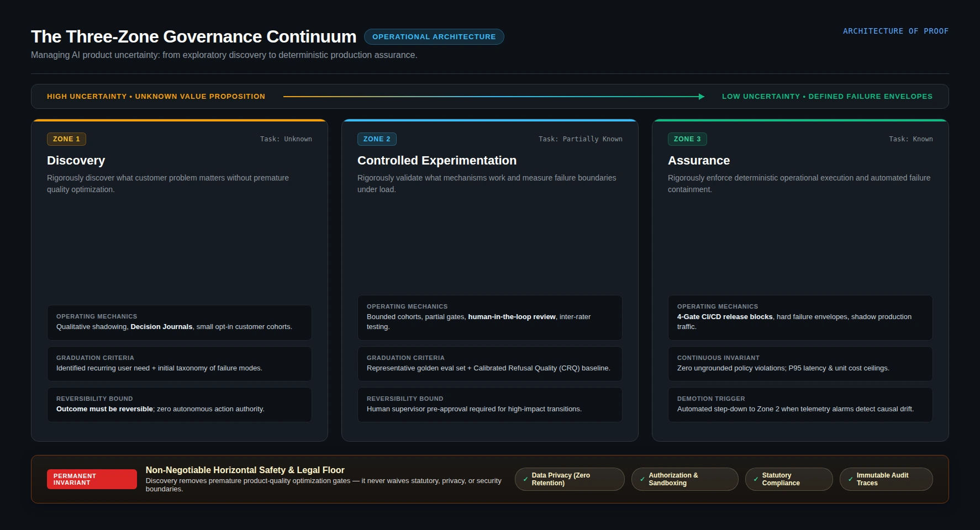980x530 pixels.
Task: Click Zone 1 Graduation Criteria box
Action: 180,364
